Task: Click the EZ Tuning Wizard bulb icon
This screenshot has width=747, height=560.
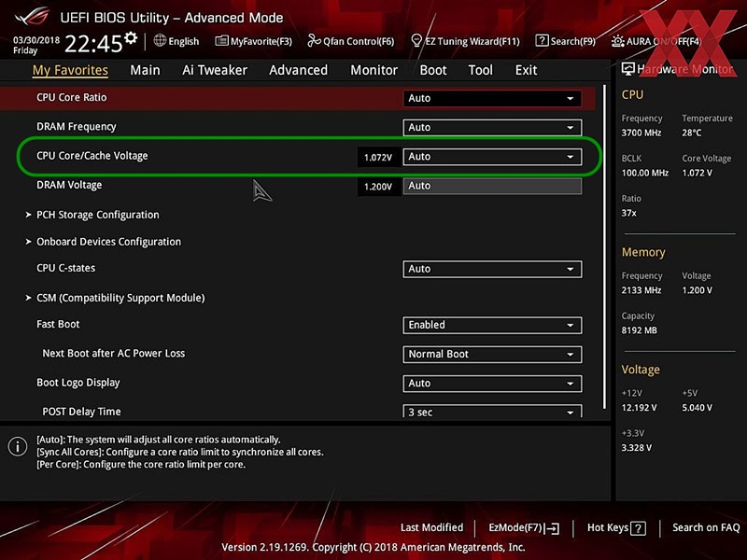Action: [416, 40]
